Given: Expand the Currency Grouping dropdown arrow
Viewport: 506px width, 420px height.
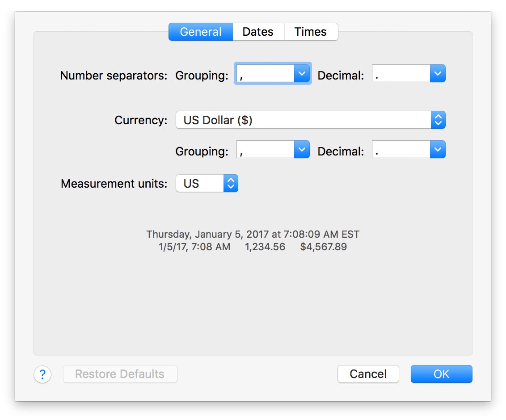Looking at the screenshot, I should point(302,149).
